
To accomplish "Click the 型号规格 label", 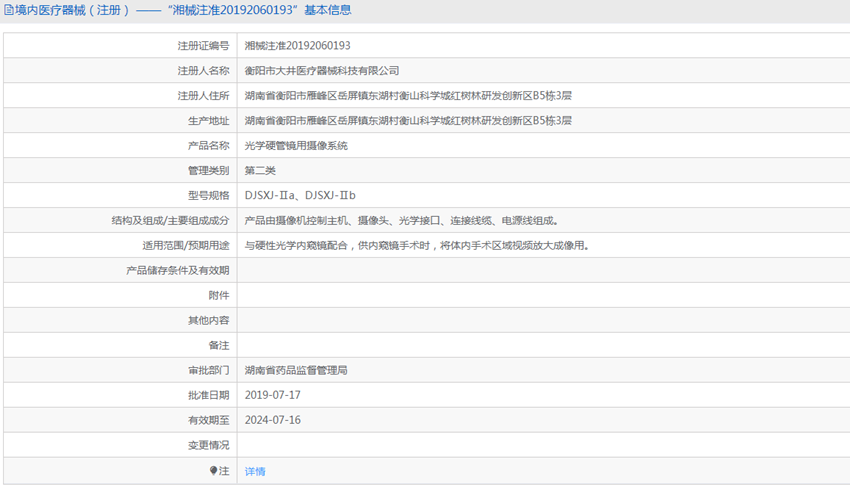I will [208, 195].
